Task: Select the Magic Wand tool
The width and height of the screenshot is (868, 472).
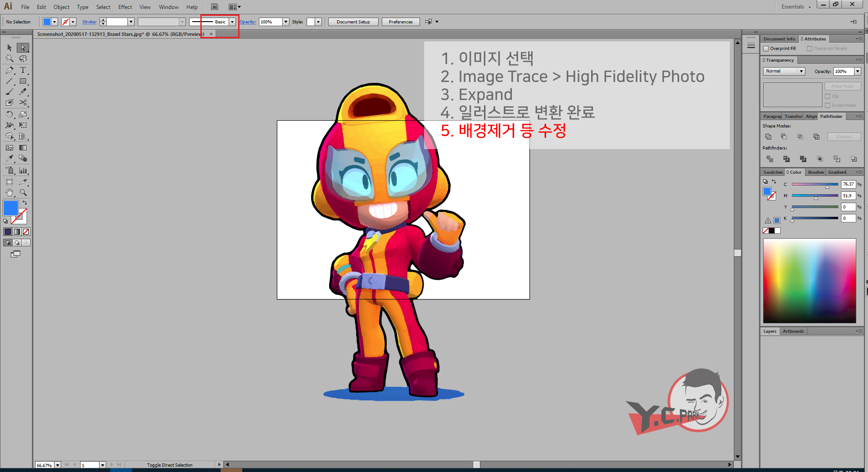Action: [9, 59]
